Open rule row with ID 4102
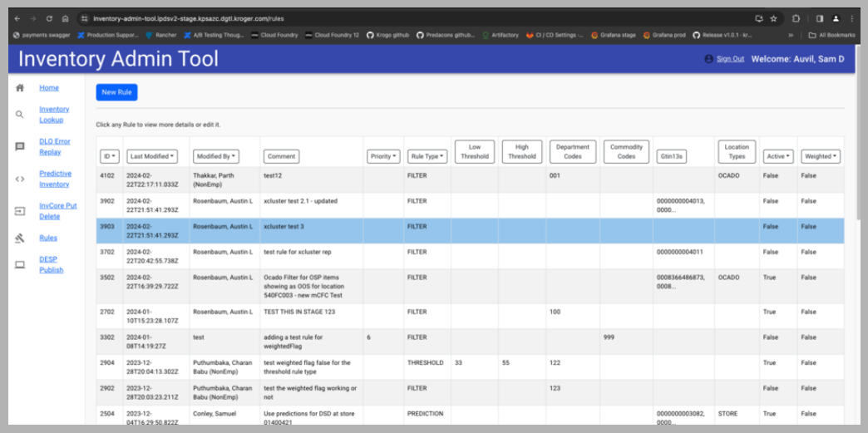The width and height of the screenshot is (868, 433). (x=470, y=180)
